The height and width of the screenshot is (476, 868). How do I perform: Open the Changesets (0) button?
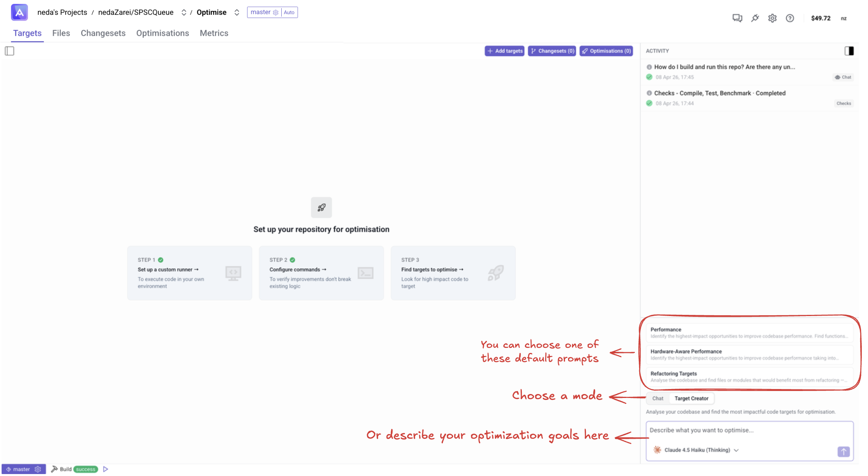pyautogui.click(x=552, y=51)
